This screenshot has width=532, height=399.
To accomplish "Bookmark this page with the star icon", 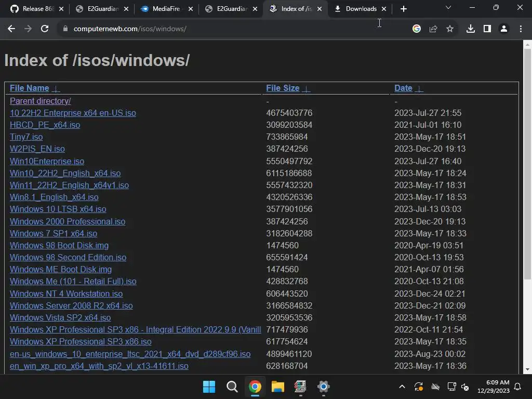I will tap(450, 29).
